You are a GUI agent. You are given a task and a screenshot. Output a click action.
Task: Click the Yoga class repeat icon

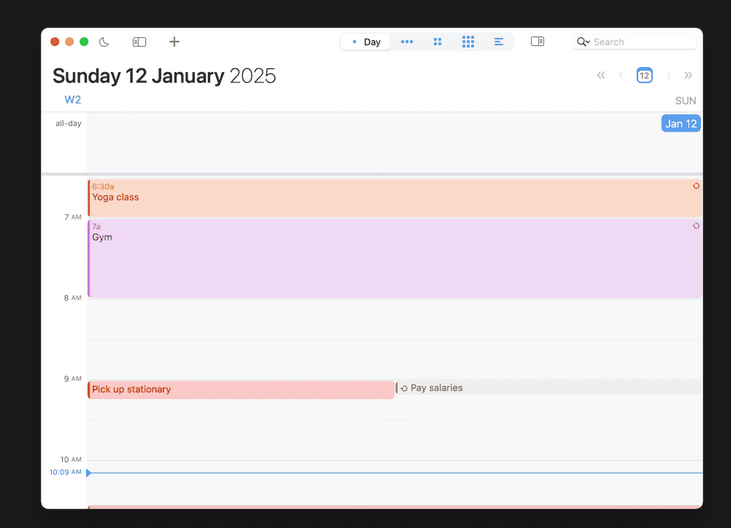point(696,186)
